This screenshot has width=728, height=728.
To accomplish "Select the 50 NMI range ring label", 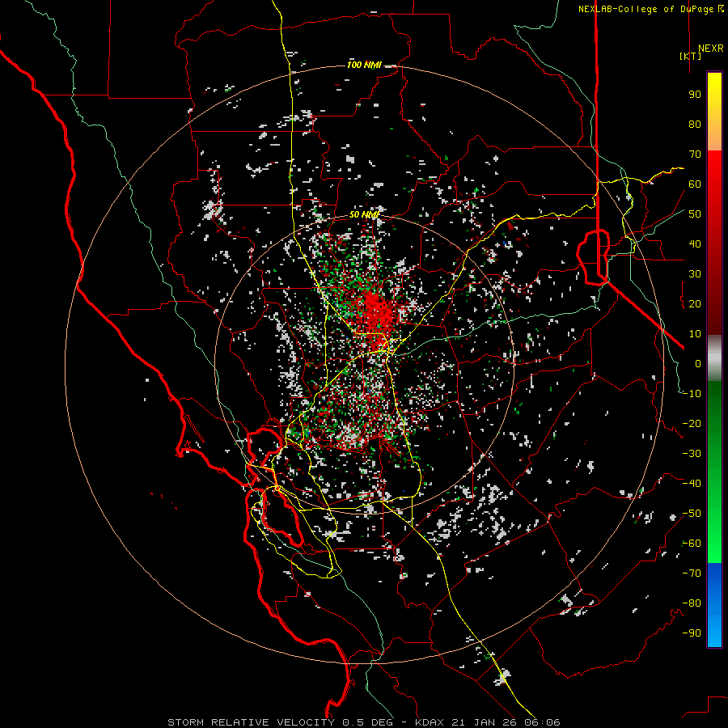I will (x=365, y=214).
